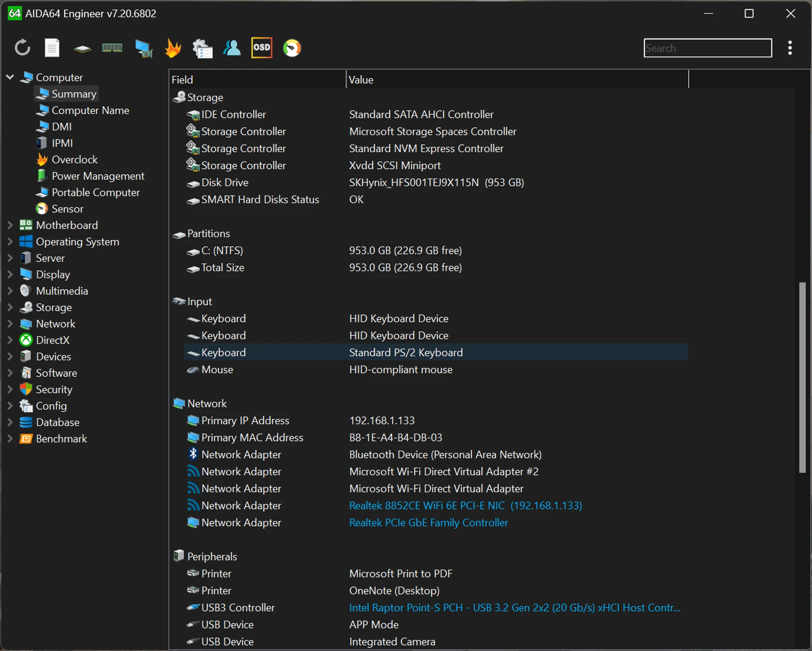
Task: Select the Software category icon
Action: coord(26,373)
